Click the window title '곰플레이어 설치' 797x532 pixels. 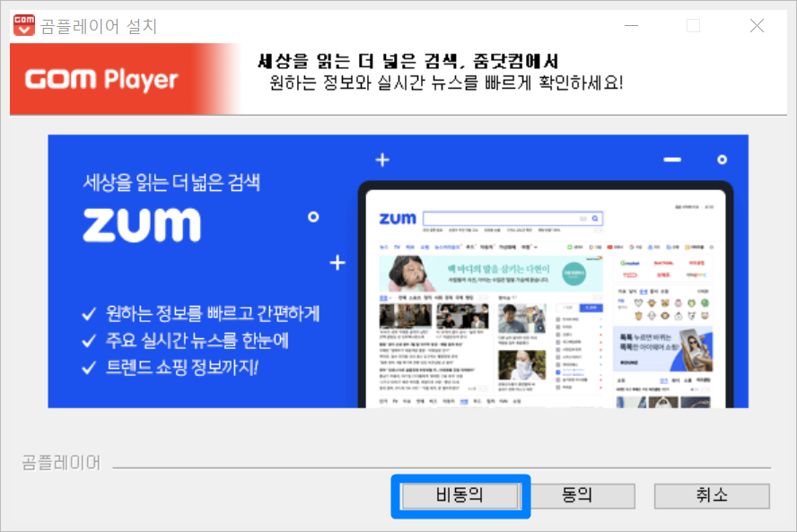99,26
